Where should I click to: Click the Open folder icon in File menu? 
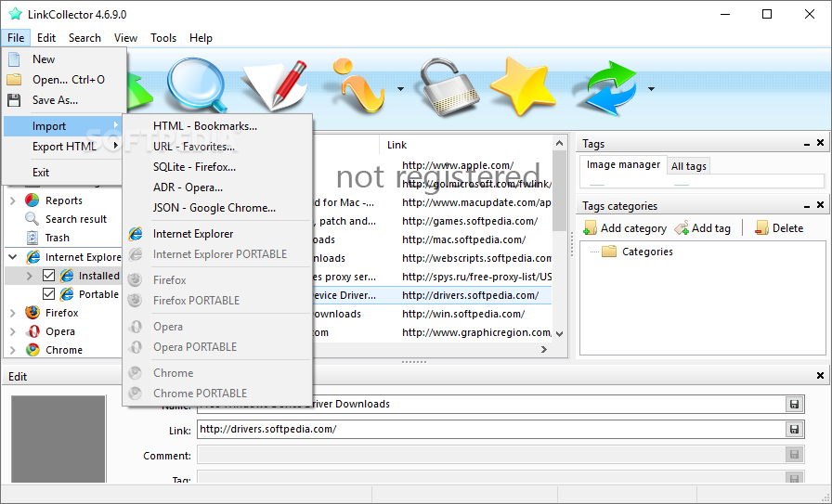[x=14, y=80]
